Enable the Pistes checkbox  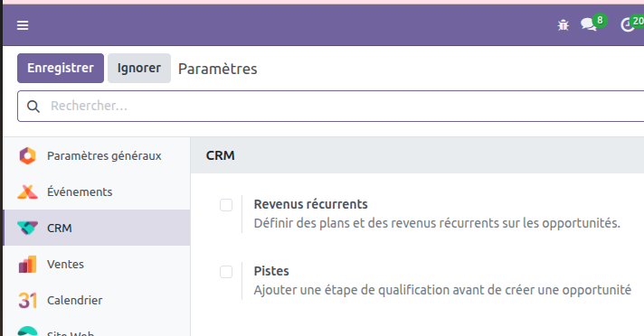(x=226, y=272)
